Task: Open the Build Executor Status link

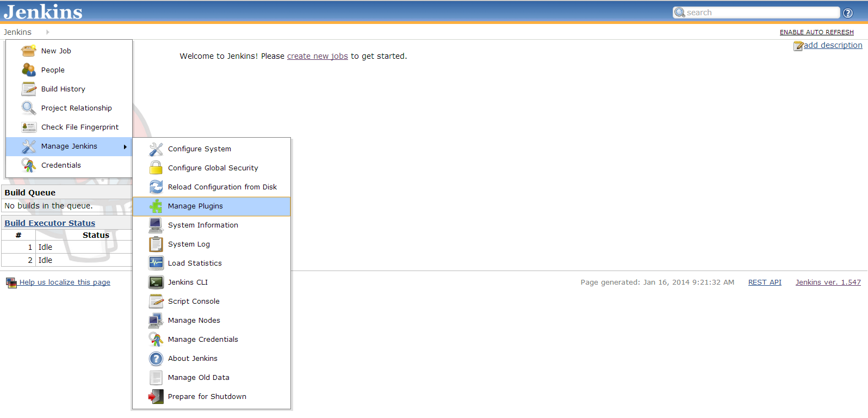Action: coord(50,223)
